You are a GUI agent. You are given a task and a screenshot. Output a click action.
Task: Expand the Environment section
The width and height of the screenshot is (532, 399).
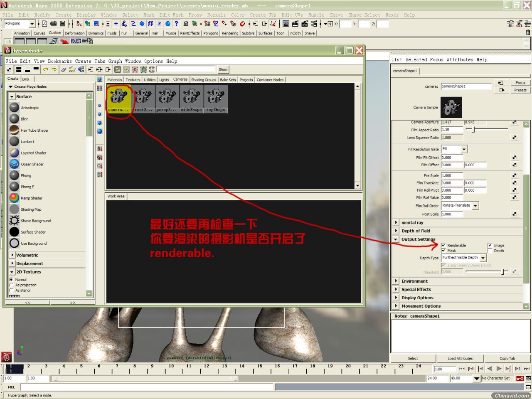(x=396, y=281)
